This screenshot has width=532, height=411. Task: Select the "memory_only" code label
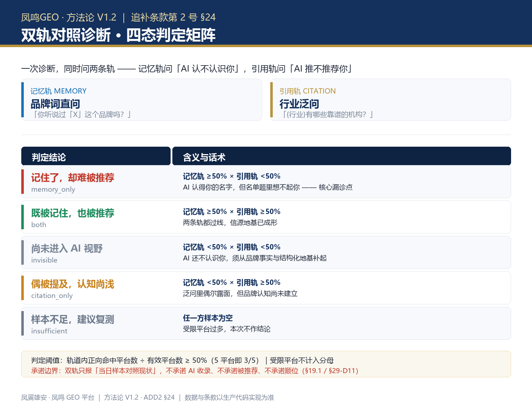(x=53, y=189)
